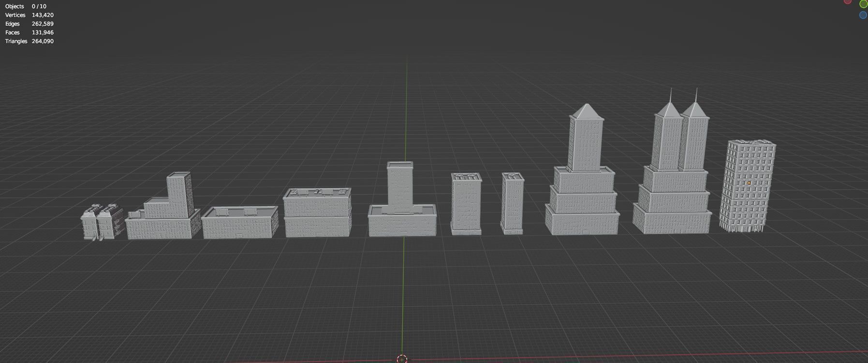Click the "Triangles 264,090" statistic
Screen dimensions: 868x363
[x=29, y=41]
